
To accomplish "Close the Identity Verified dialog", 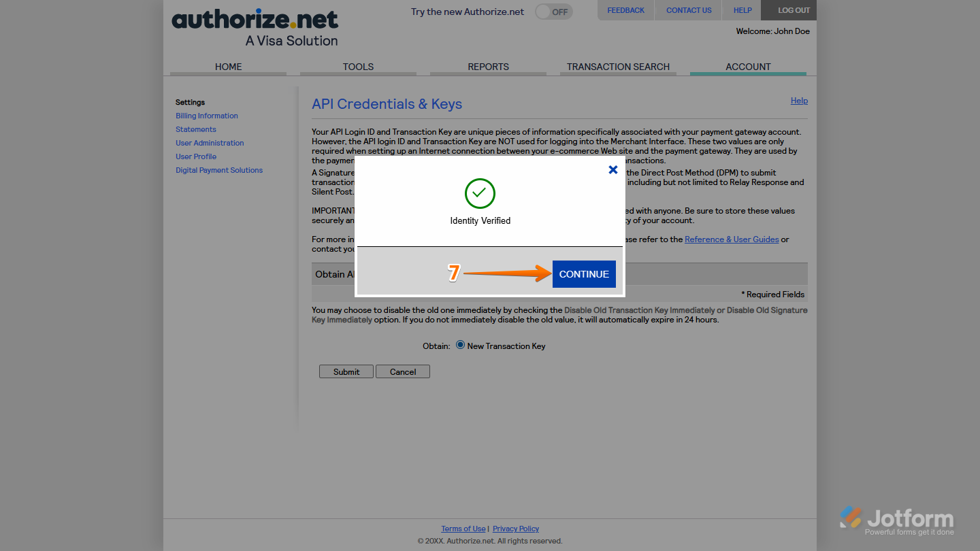I will 612,170.
